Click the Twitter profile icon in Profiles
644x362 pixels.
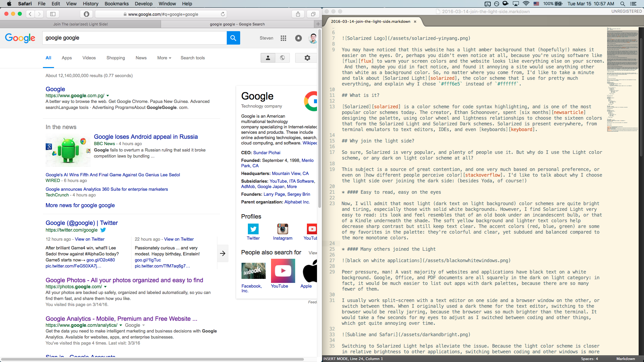[253, 229]
